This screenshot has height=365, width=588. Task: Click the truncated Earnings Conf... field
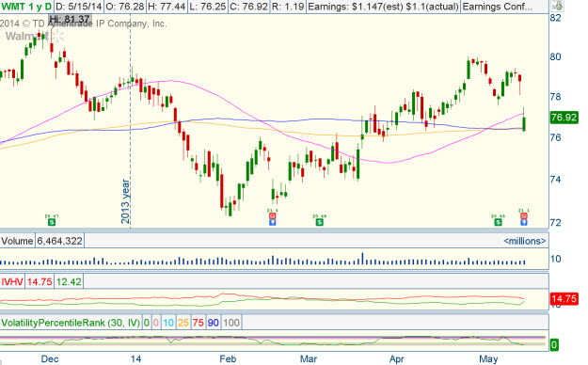[x=498, y=7]
